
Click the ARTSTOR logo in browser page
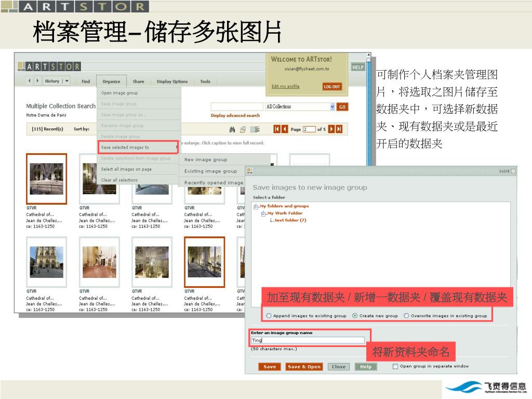tap(49, 66)
